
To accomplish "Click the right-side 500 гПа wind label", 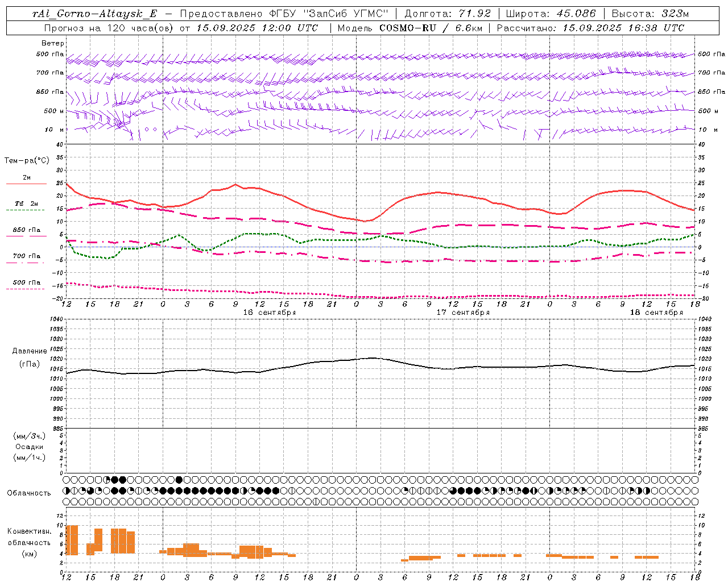I will point(712,54).
